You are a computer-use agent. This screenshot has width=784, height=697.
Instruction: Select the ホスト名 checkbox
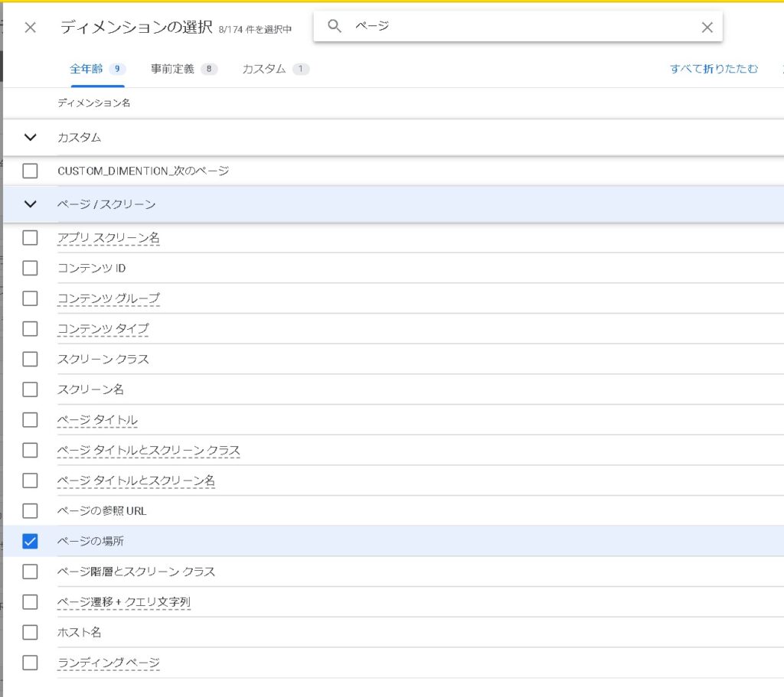[x=30, y=632]
